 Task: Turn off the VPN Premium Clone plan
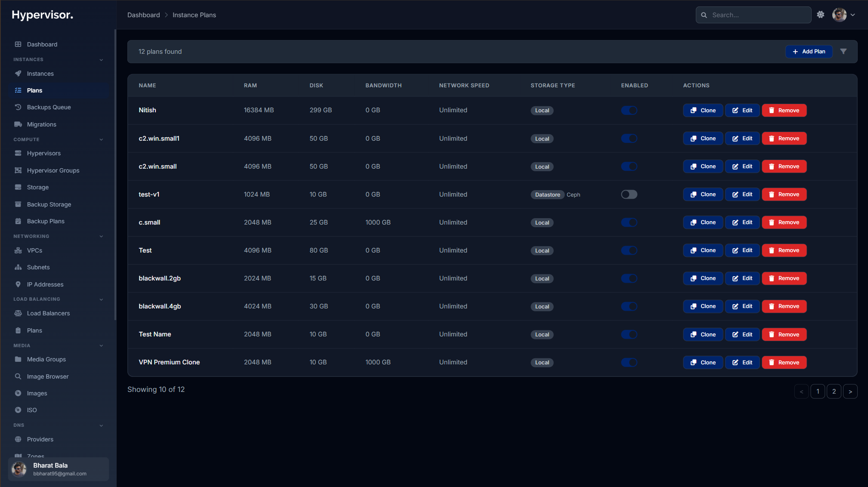point(629,362)
